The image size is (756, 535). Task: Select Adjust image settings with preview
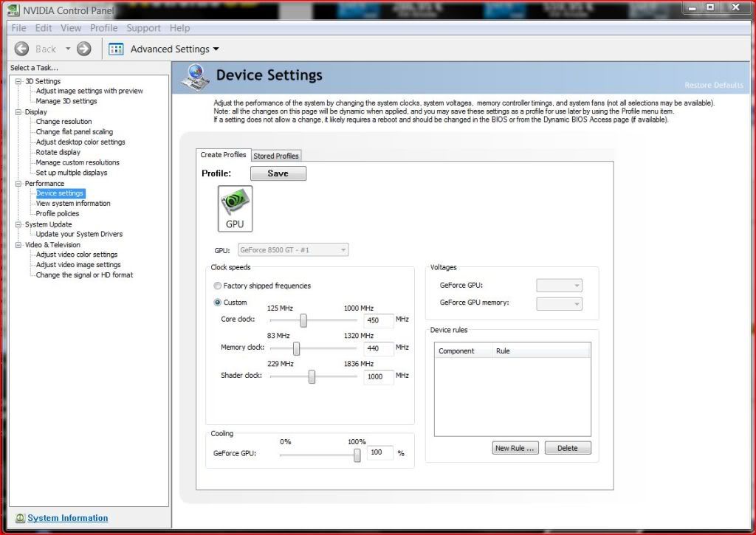tap(89, 91)
